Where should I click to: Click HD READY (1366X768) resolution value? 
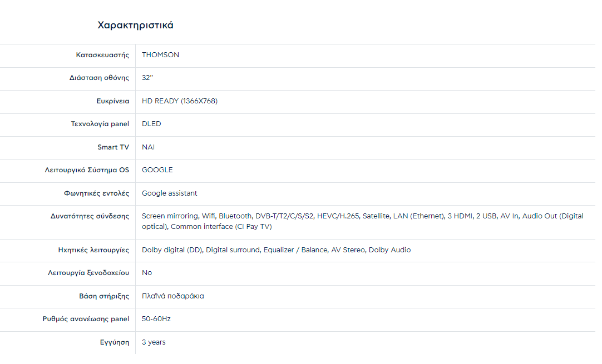(x=179, y=101)
